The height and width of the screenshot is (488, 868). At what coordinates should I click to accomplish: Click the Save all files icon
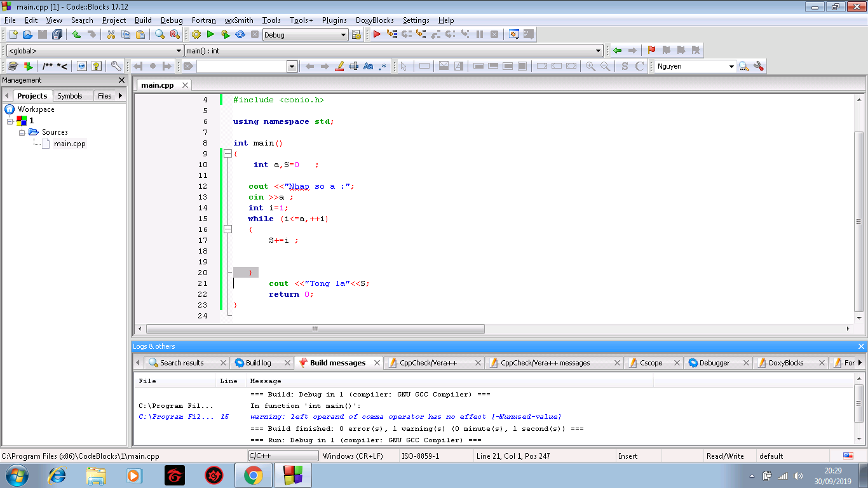coord(57,34)
